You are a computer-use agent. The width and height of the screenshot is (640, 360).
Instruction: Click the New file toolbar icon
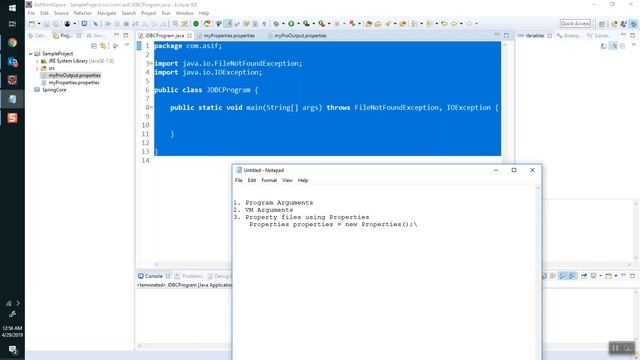click(x=31, y=24)
